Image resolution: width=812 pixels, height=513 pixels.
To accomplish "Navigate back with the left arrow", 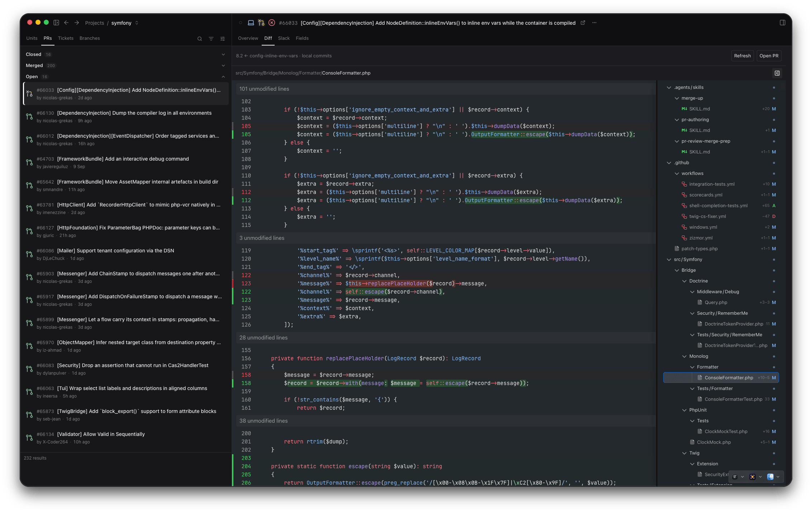I will pos(66,23).
